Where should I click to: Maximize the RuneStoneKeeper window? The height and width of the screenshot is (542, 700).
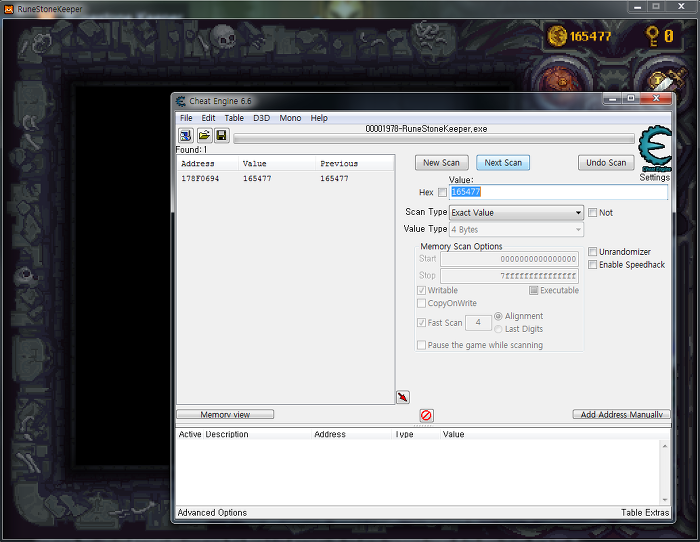656,6
